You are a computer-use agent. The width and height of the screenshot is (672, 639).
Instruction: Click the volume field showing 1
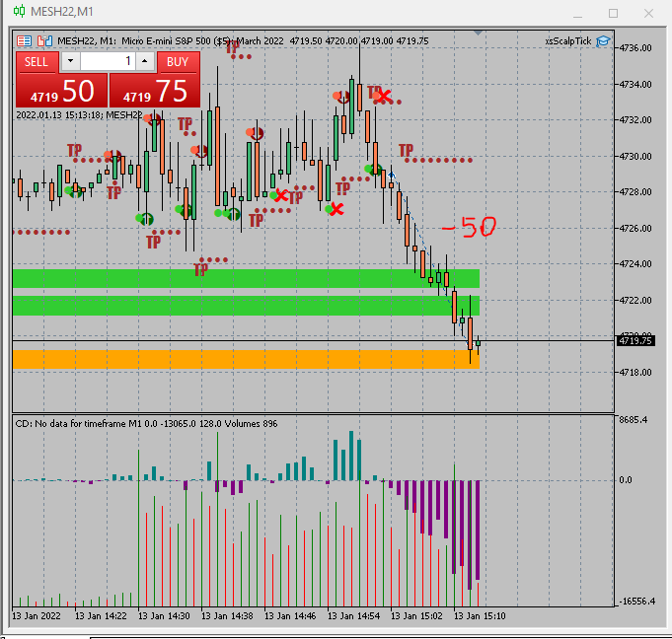(x=108, y=61)
